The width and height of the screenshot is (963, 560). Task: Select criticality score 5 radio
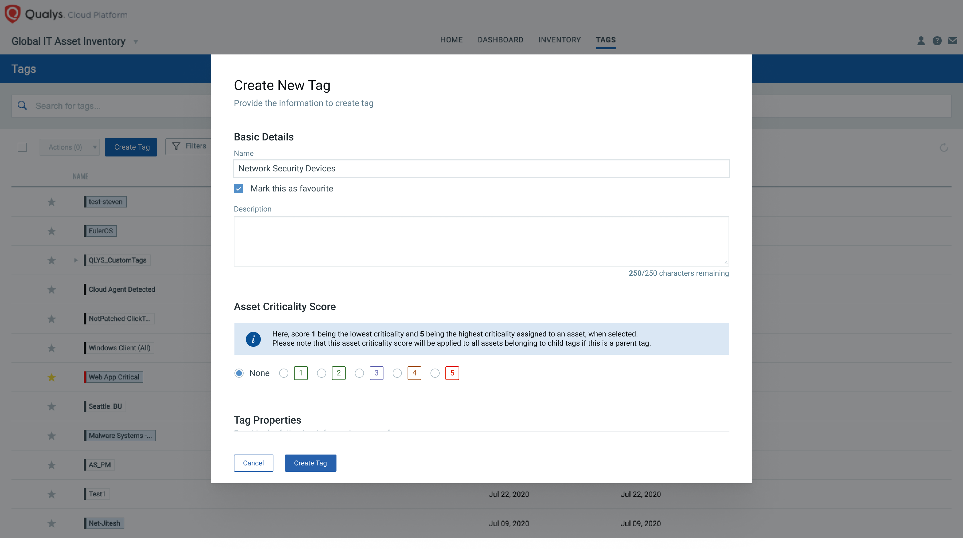click(x=435, y=373)
